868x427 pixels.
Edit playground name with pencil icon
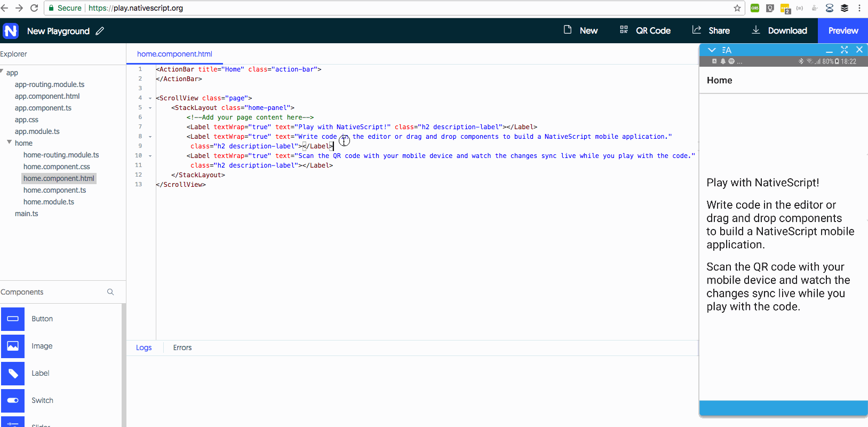100,31
